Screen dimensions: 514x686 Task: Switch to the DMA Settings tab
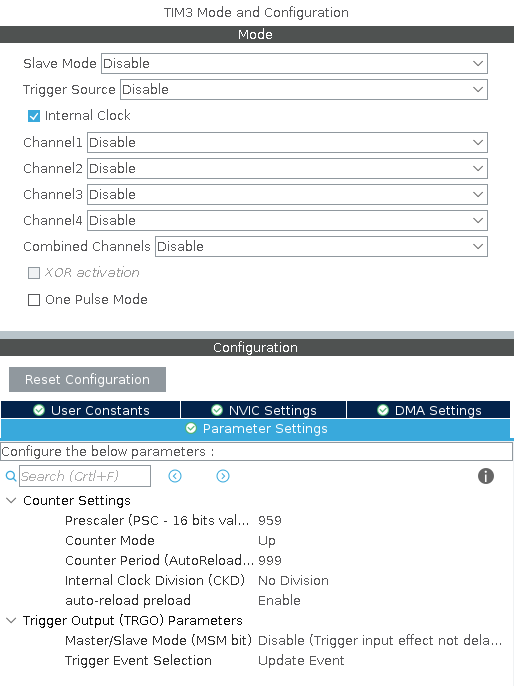(x=428, y=410)
